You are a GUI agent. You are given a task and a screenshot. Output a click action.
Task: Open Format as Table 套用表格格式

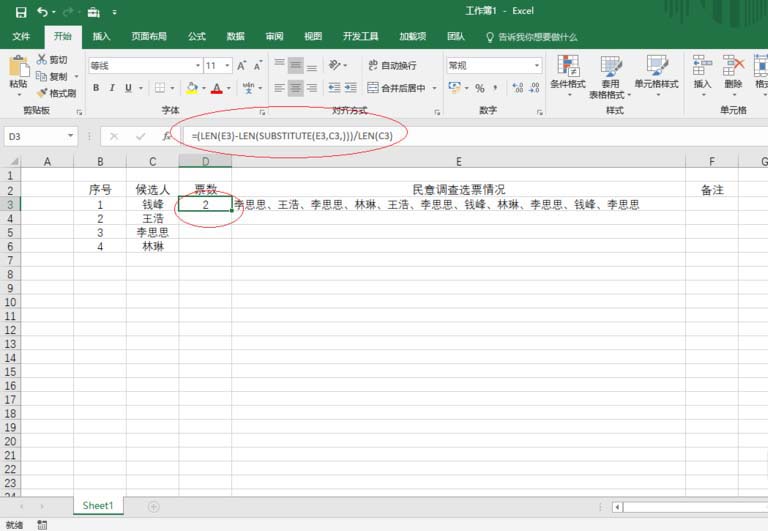610,77
